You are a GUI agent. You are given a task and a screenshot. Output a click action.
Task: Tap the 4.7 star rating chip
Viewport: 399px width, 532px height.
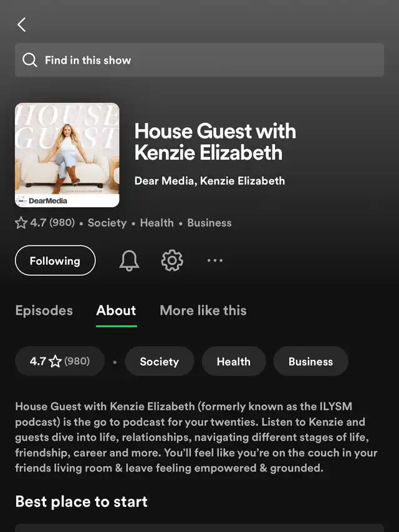point(60,361)
